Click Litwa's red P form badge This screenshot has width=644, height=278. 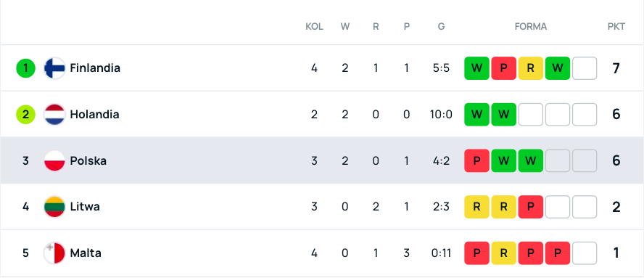click(531, 206)
